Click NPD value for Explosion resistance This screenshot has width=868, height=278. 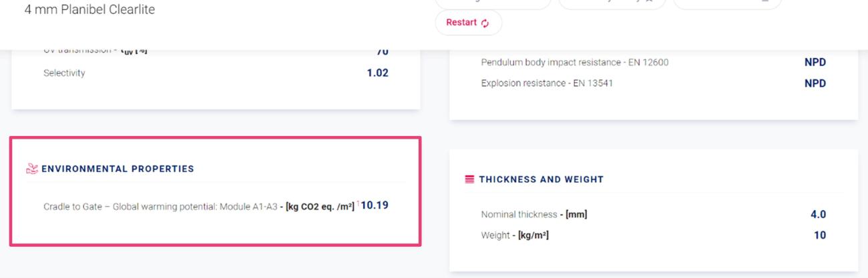click(815, 83)
